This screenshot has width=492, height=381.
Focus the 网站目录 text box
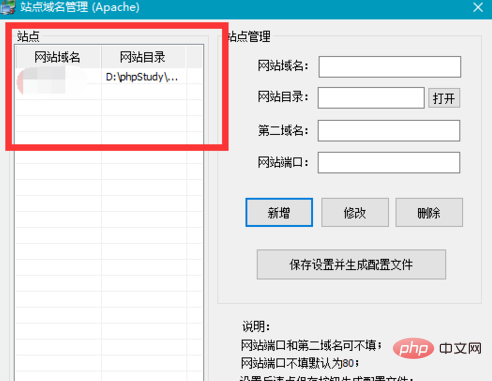pyautogui.click(x=371, y=98)
